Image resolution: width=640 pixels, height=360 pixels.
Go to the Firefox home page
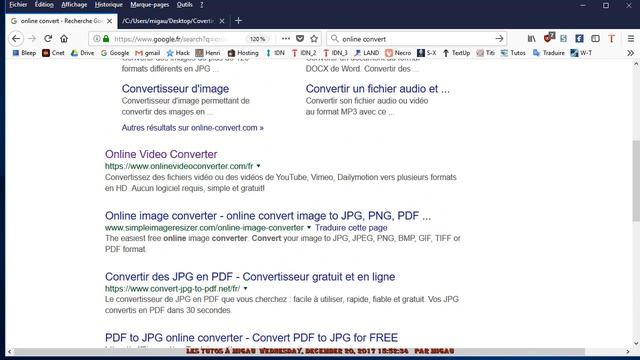click(64, 39)
